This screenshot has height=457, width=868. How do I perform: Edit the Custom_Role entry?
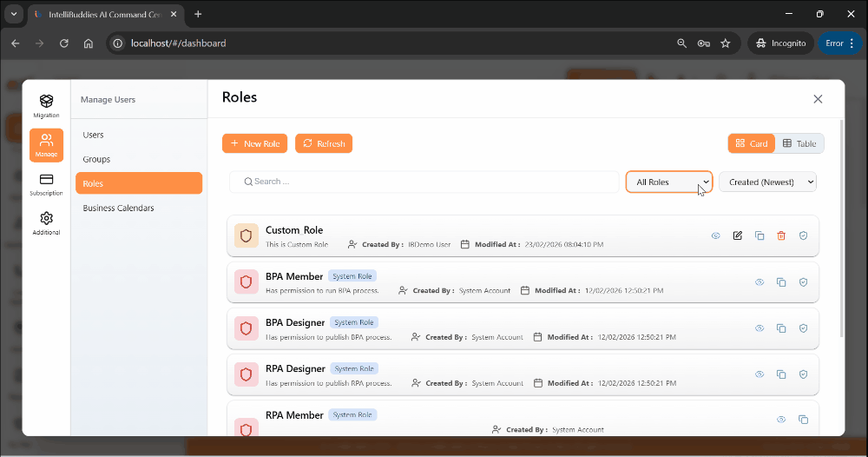tap(738, 235)
